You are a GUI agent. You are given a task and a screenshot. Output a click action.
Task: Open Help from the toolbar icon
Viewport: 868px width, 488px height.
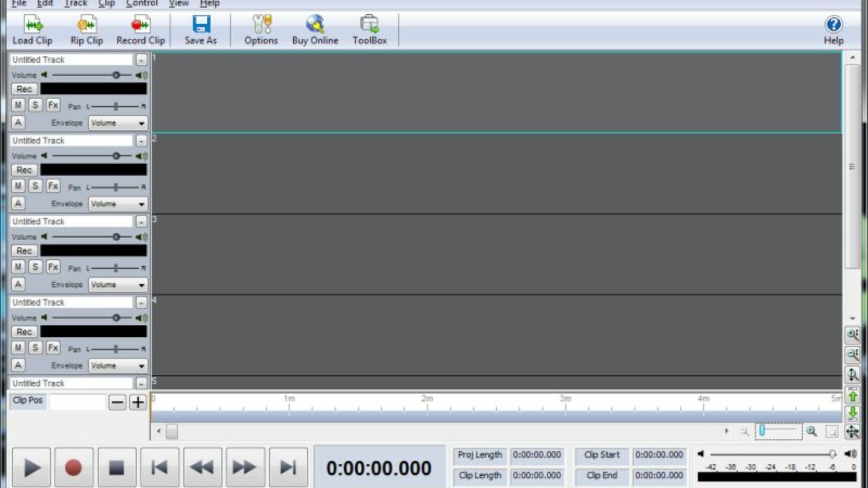833,25
